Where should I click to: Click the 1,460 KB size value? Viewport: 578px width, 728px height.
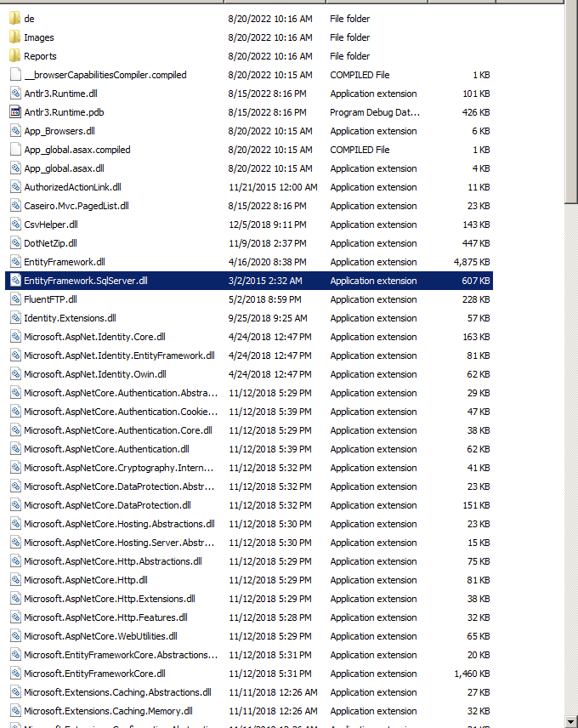[472, 674]
